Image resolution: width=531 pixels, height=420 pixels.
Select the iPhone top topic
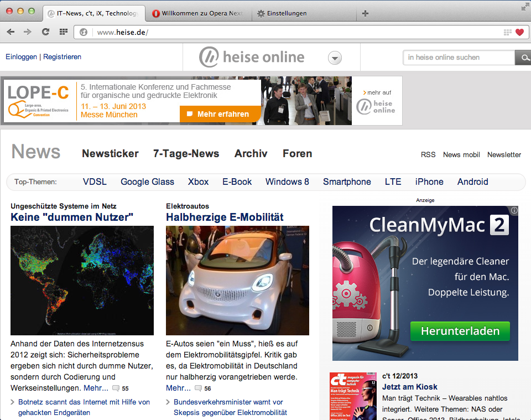click(x=429, y=182)
